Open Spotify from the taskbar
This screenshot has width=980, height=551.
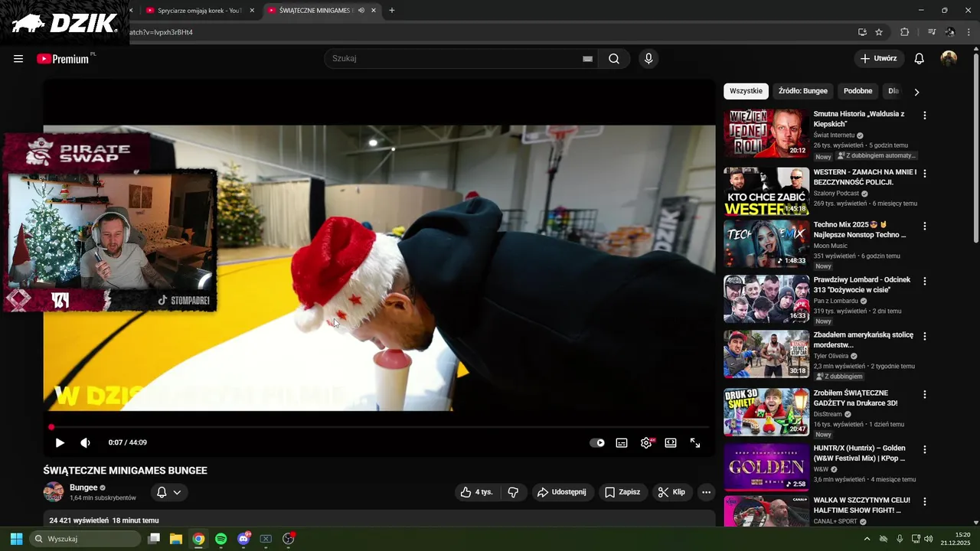coord(221,539)
